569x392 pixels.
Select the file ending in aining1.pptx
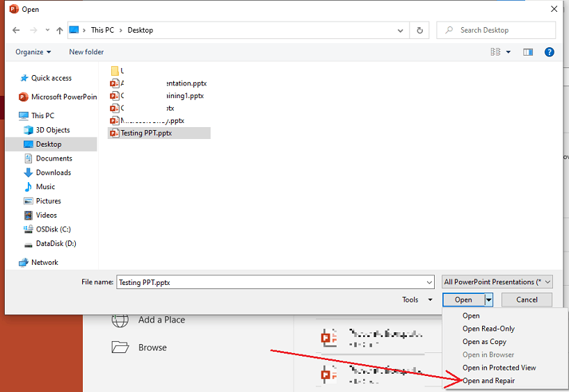157,96
